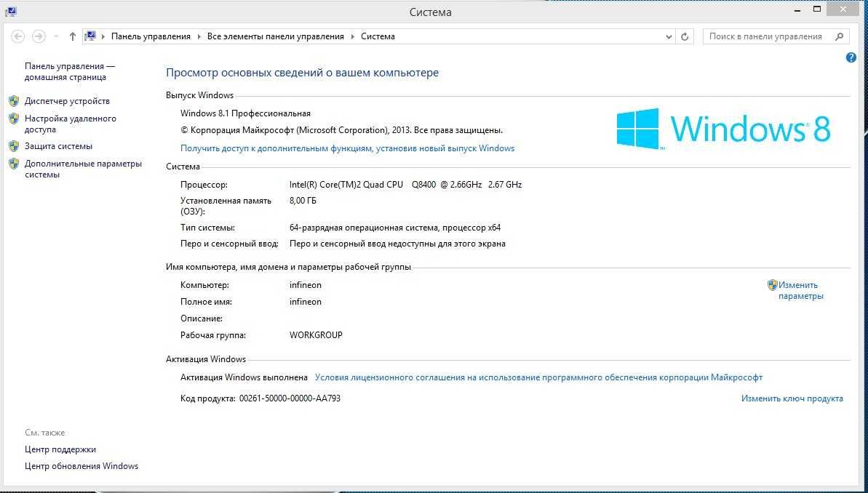This screenshot has width=868, height=493.
Task: Click the Компьютер value infineon
Action: [x=306, y=286]
